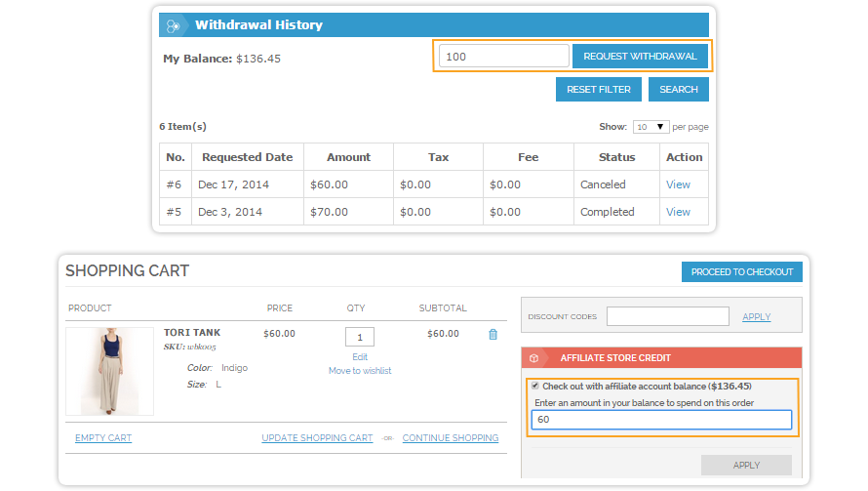Click the Status column header
The image size is (868, 491).
[x=616, y=157]
